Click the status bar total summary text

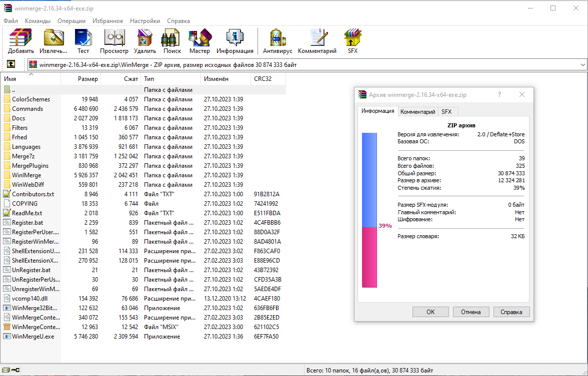(370, 371)
